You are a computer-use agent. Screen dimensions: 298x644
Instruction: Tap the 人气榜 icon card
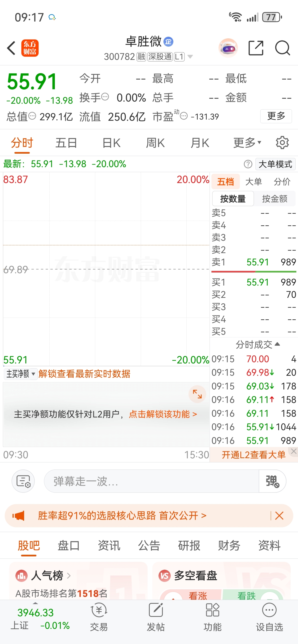(22, 576)
